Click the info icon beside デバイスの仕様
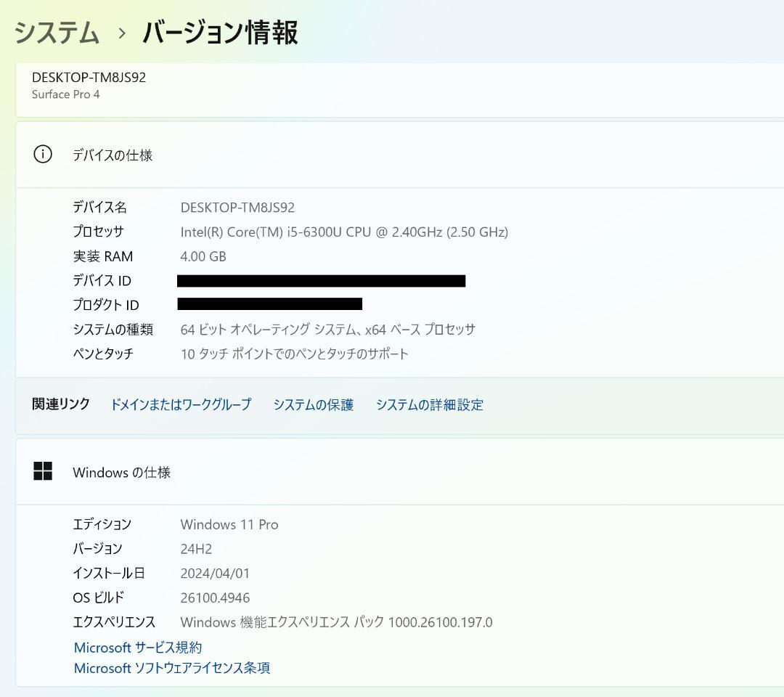 (42, 155)
